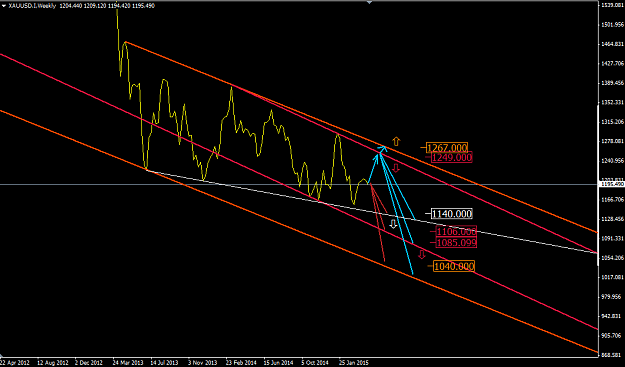This screenshot has width=625, height=367.
Task: Click 1427.706 on the price scale
Action: (613, 63)
